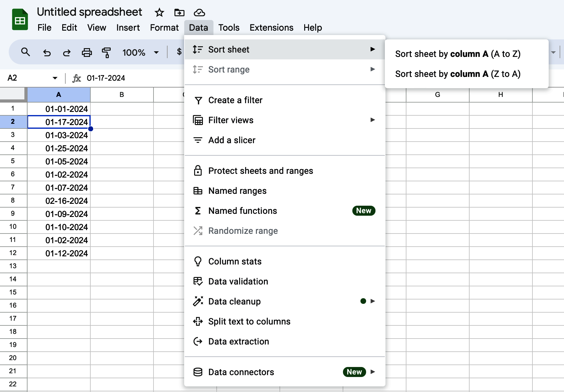The image size is (564, 392).
Task: Open the name box dropdown arrow
Action: pos(55,78)
